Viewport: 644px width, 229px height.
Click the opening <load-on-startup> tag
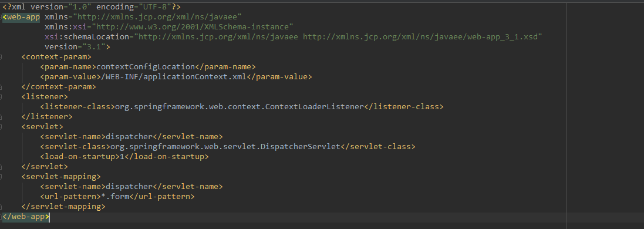pyautogui.click(x=80, y=157)
